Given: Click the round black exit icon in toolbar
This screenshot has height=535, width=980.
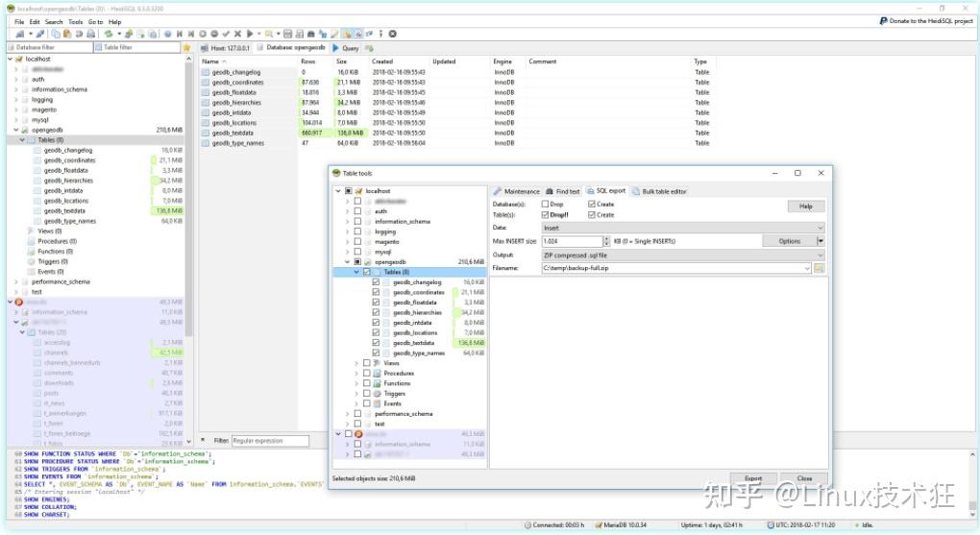Looking at the screenshot, I should coord(393,34).
